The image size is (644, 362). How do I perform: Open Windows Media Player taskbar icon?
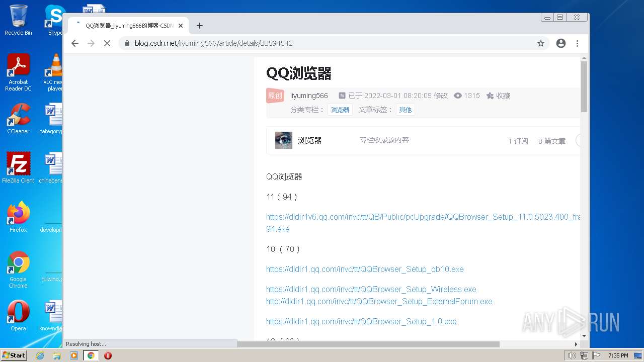click(74, 355)
